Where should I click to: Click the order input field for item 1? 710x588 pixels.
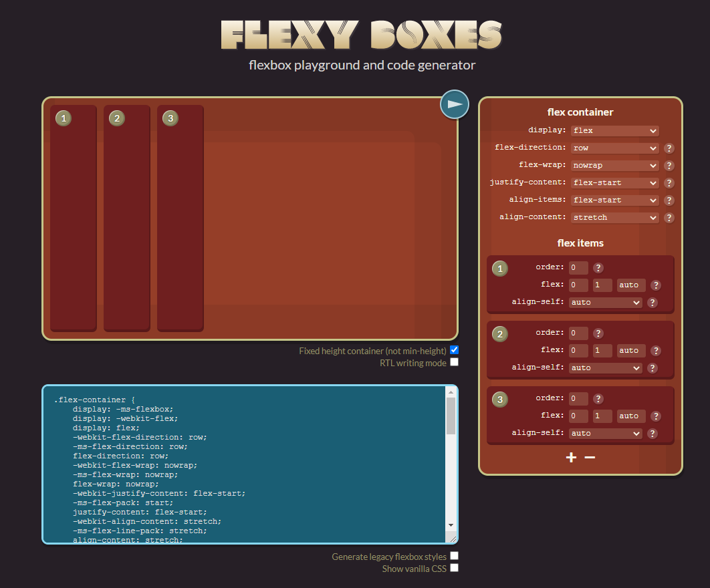click(578, 267)
